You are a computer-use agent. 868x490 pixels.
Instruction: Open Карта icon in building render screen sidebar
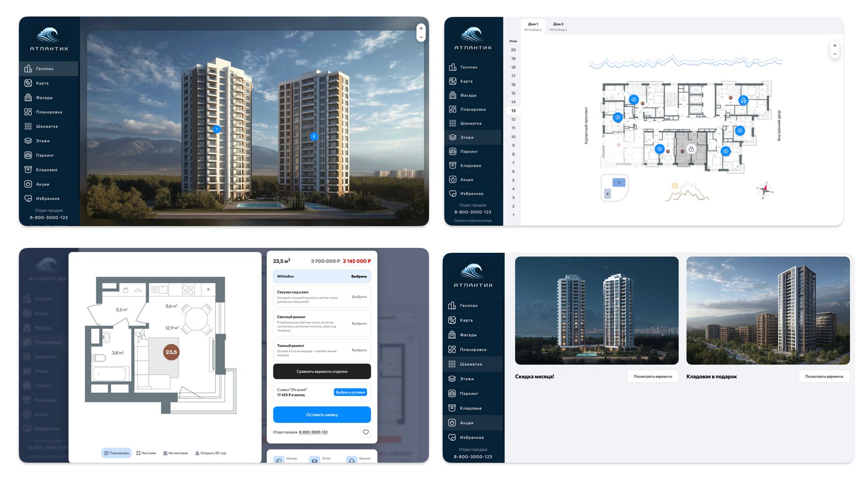point(28,83)
